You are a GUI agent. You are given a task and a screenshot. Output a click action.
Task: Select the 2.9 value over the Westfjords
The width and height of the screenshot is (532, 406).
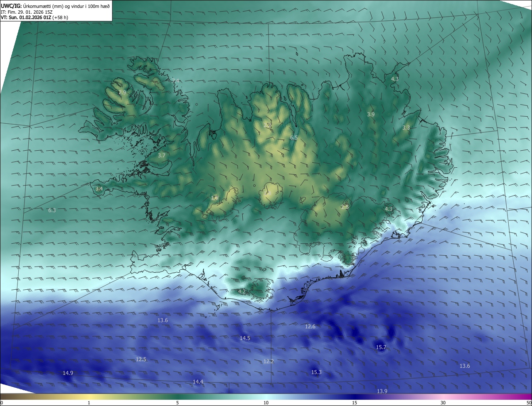[x=122, y=92]
